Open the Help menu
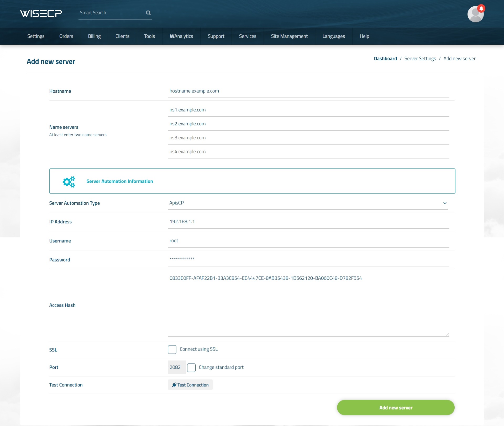 (x=364, y=36)
